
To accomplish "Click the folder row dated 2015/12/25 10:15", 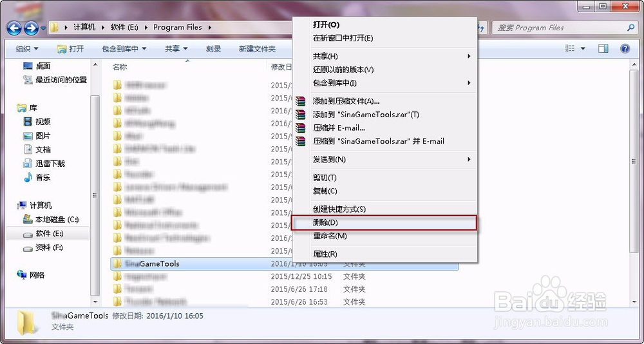I will tap(284, 276).
